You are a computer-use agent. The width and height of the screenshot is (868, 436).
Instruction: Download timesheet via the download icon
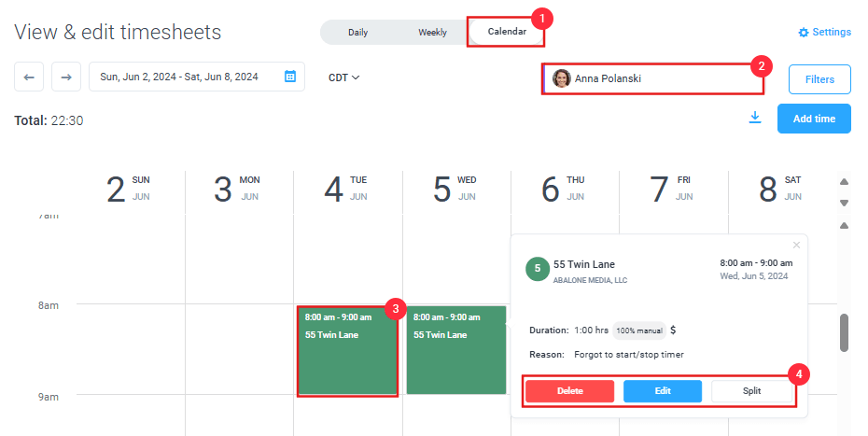(x=754, y=118)
